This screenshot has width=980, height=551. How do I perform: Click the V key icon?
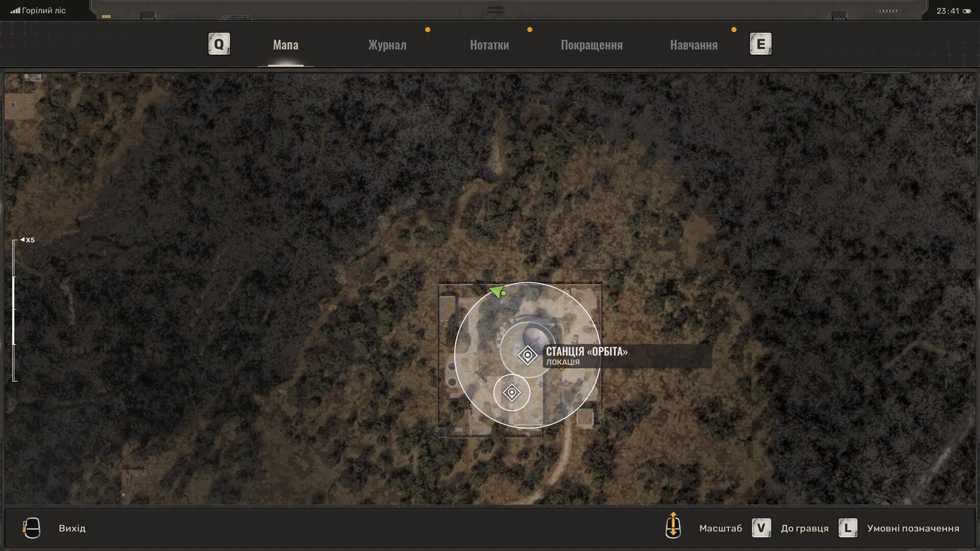point(761,528)
